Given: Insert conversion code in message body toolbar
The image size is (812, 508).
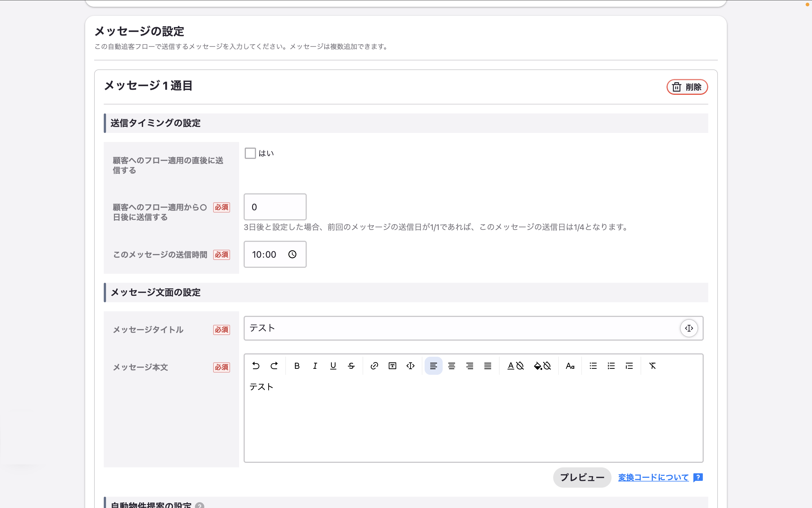Looking at the screenshot, I should pyautogui.click(x=410, y=366).
